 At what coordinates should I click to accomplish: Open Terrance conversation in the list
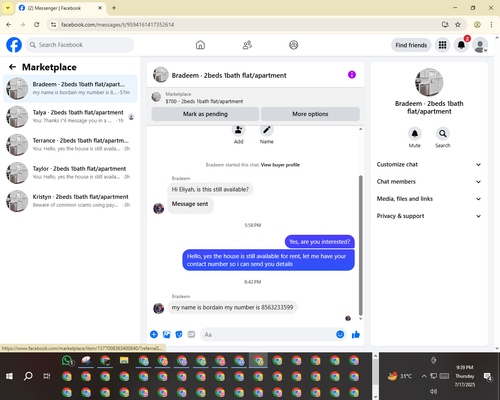[70, 145]
